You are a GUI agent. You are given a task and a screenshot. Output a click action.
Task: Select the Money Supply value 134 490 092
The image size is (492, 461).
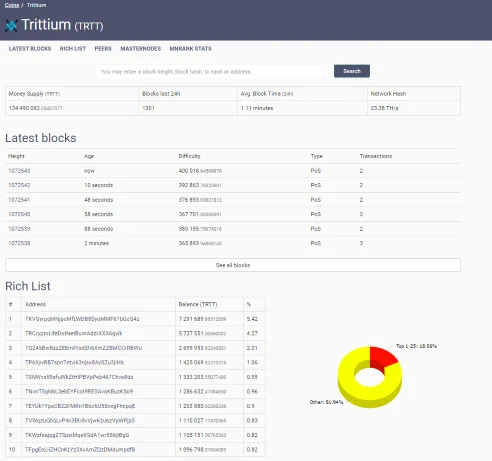tap(35, 108)
